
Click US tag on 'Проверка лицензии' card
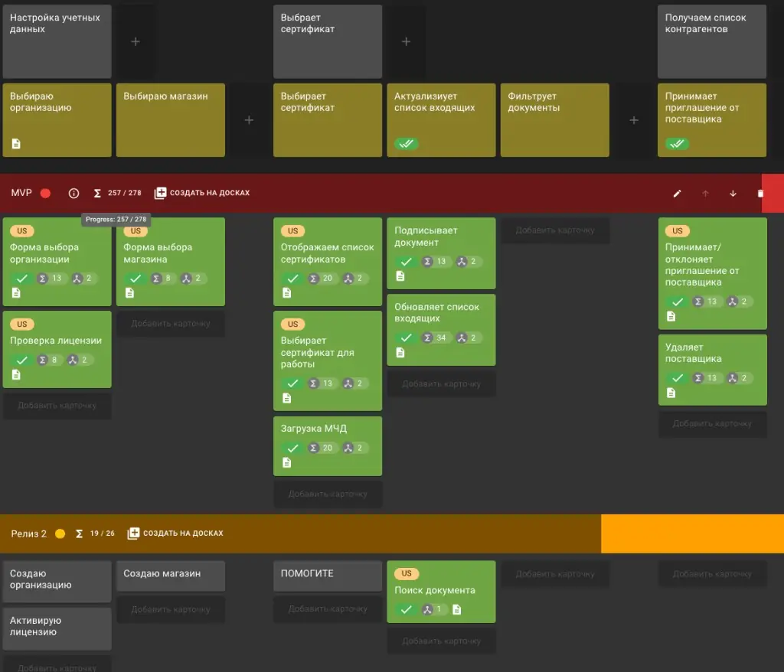[22, 325]
